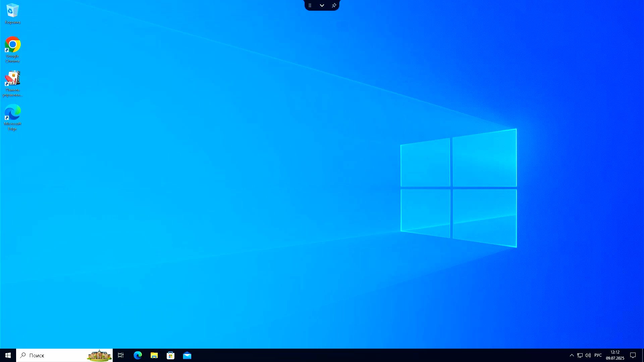Launch Microsoft Store from the taskbar

click(x=171, y=355)
